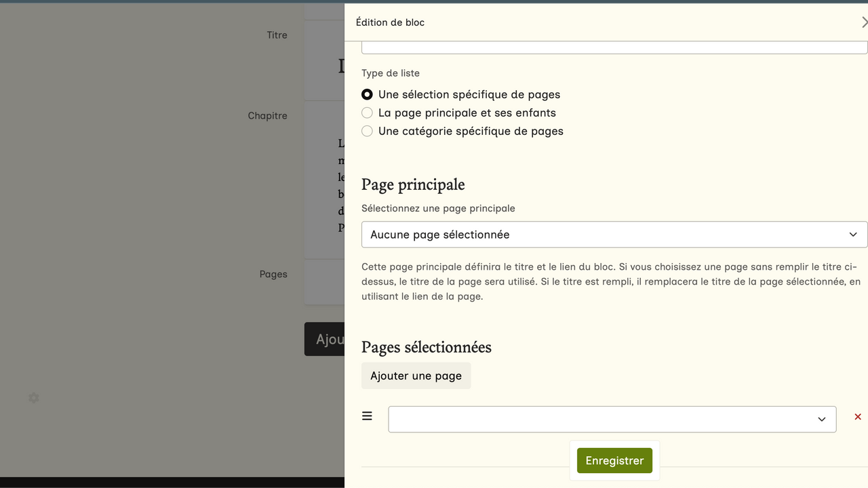This screenshot has height=488, width=868.
Task: Click the drag handle beside the page selector
Action: [x=367, y=416]
